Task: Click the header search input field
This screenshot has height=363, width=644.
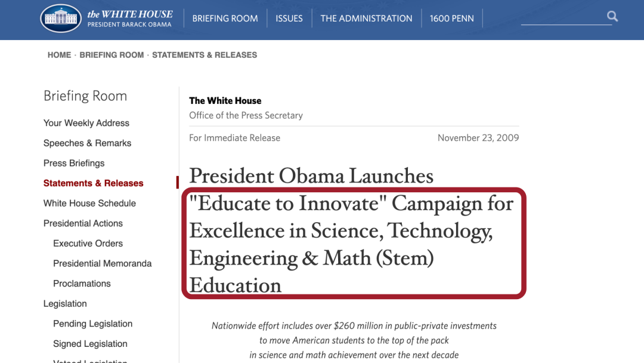Action: coord(563,17)
